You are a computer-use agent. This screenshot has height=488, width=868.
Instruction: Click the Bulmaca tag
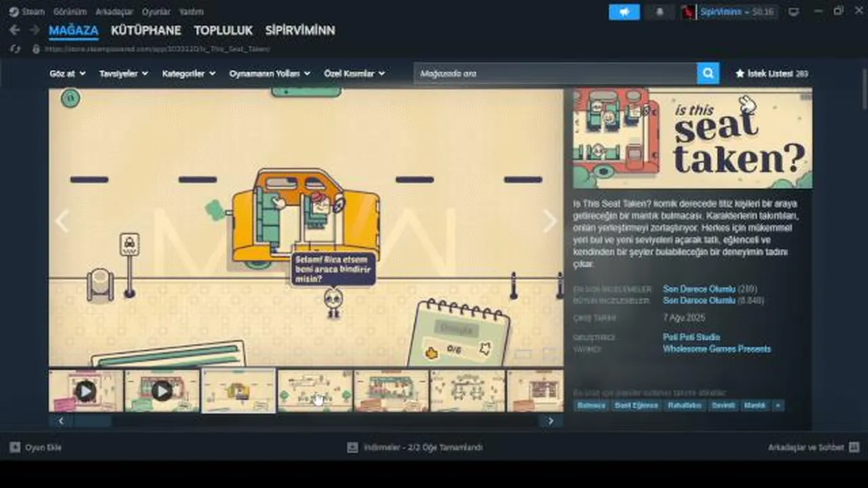591,405
